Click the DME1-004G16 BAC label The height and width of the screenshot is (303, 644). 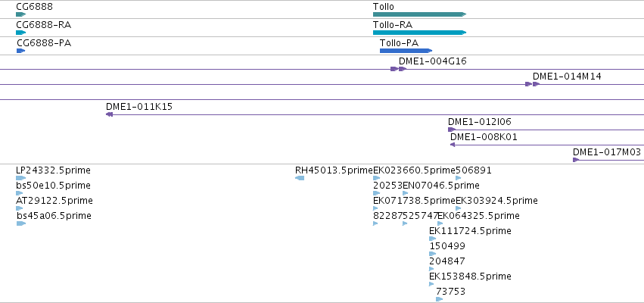[x=432, y=61]
